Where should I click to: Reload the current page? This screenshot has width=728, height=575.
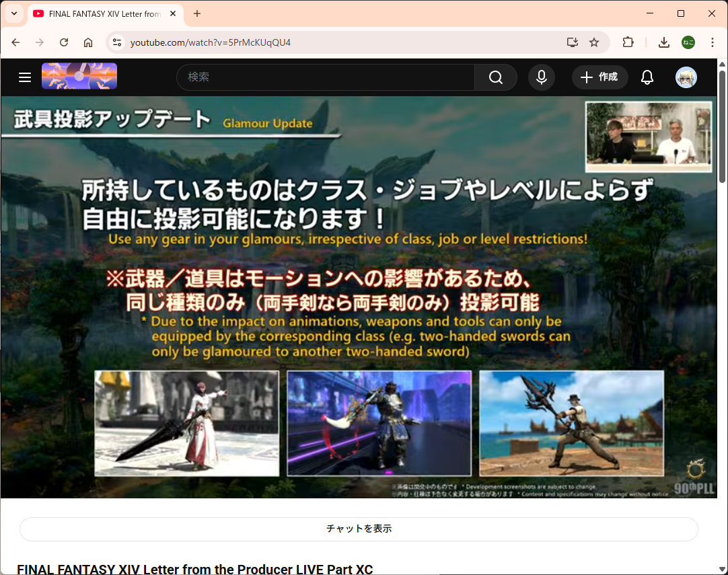click(x=64, y=42)
